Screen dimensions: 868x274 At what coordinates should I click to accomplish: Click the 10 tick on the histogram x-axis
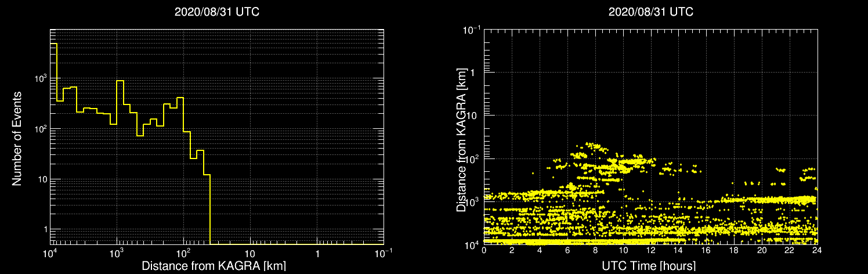(x=250, y=254)
